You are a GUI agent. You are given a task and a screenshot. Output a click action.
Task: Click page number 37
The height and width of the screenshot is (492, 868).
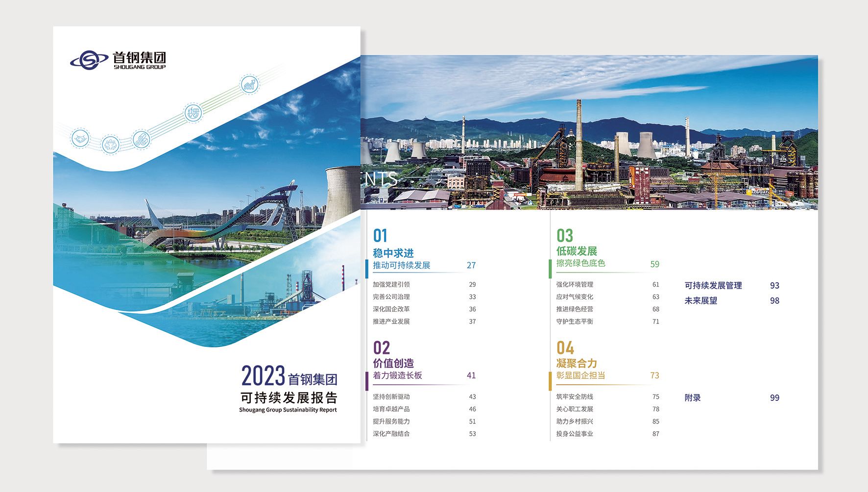pos(472,321)
